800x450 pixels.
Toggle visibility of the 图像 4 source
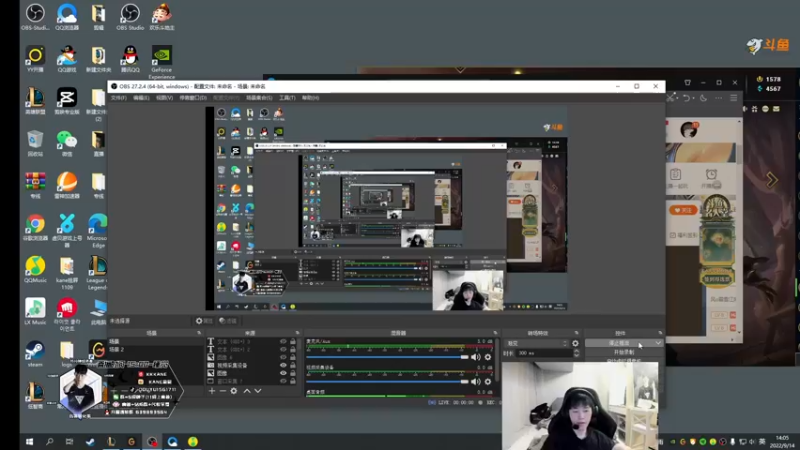(283, 358)
